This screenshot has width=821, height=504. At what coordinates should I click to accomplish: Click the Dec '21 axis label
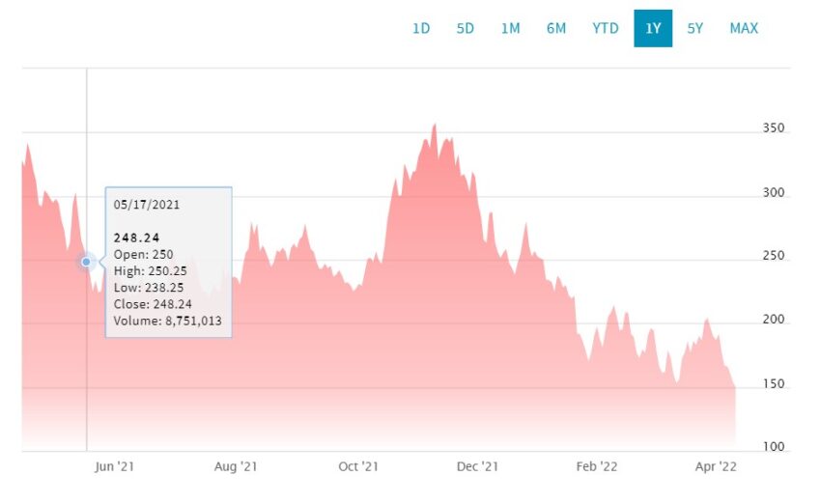(x=477, y=466)
